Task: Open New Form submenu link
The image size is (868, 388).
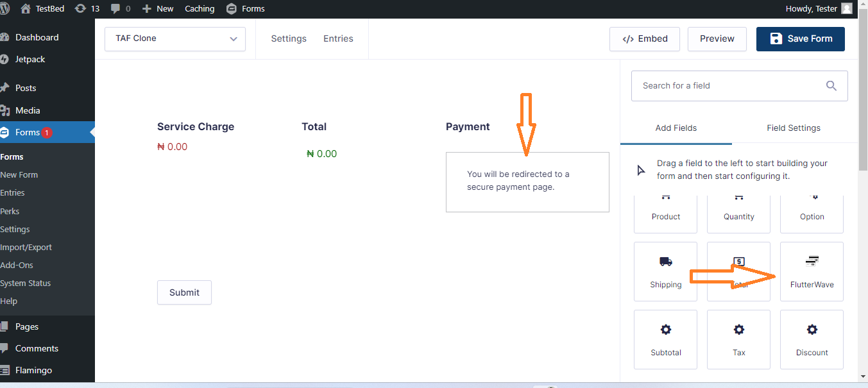Action: click(x=19, y=174)
